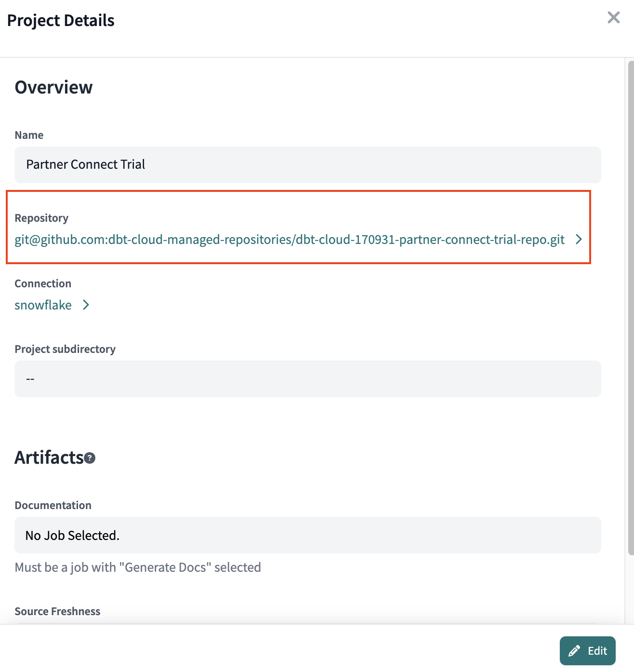Viewport: 634px width, 672px height.
Task: Select the Repository field label
Action: click(x=41, y=218)
